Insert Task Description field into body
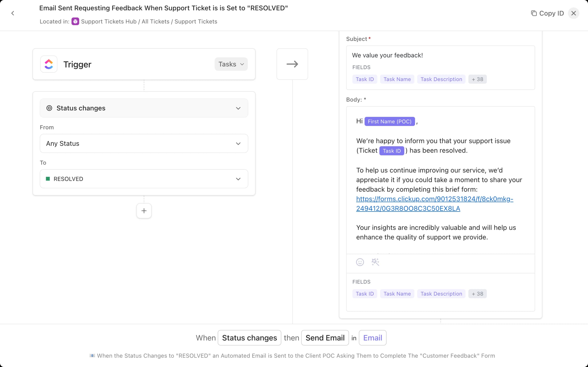Image resolution: width=588 pixels, height=367 pixels. pos(441,294)
